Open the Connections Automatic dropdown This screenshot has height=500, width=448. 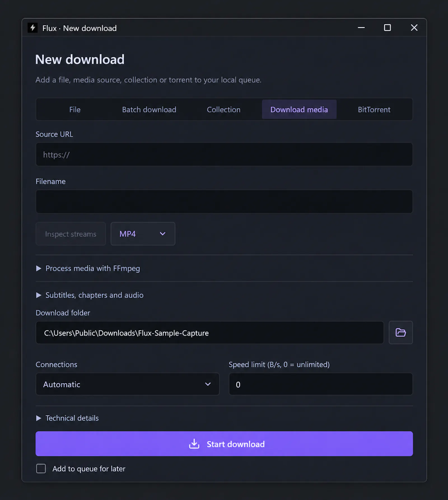click(x=127, y=384)
